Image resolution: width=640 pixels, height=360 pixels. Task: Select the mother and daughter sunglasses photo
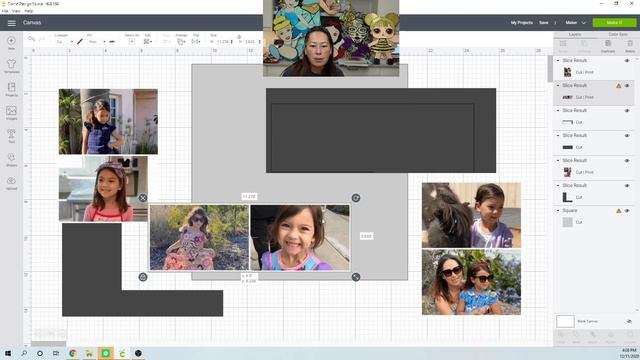click(471, 282)
